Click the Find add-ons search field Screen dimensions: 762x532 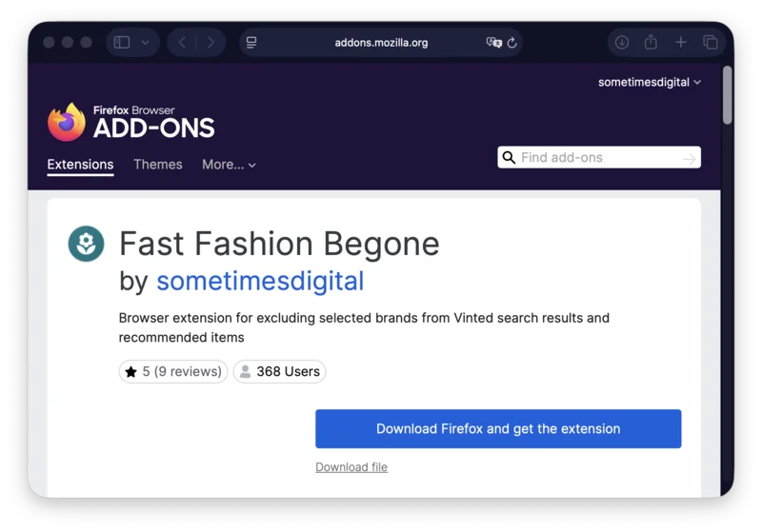pos(599,157)
